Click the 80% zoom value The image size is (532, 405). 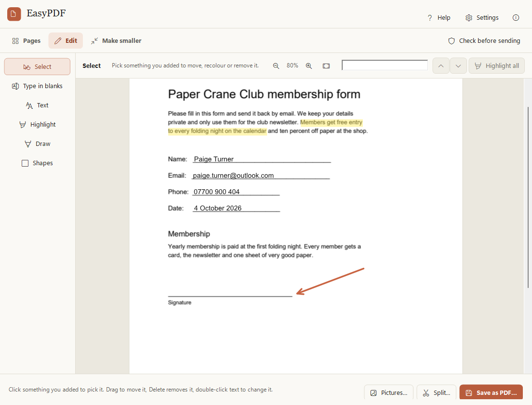tap(293, 65)
